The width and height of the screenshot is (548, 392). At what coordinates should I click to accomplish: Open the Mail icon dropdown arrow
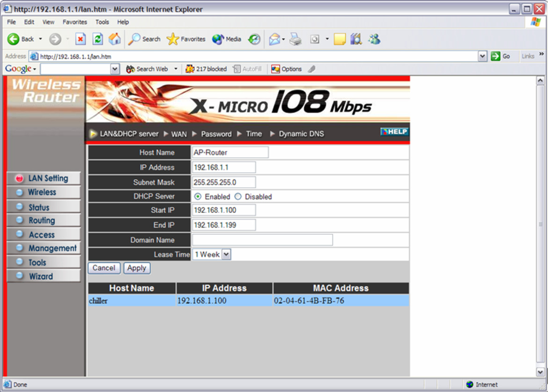[x=283, y=39]
